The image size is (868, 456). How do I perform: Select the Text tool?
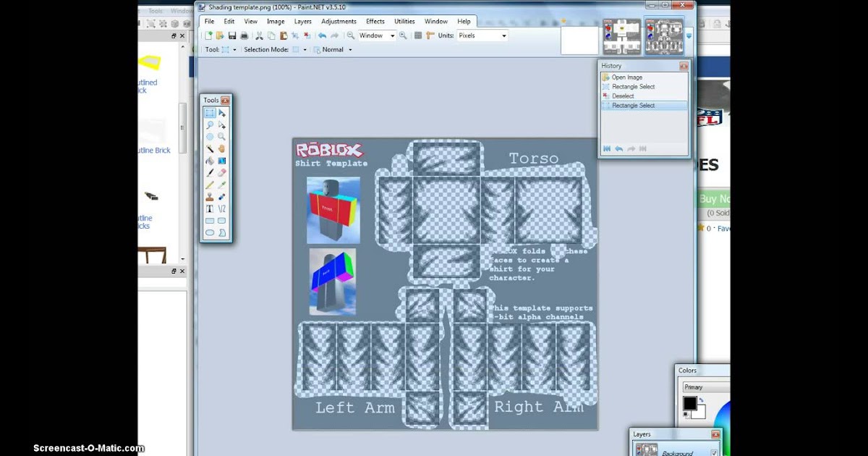point(210,208)
